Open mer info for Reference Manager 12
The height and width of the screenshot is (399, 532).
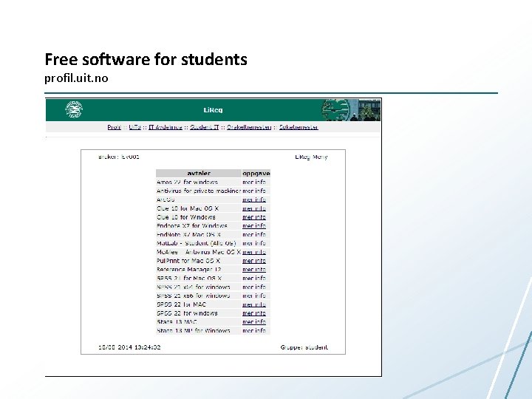[254, 270]
